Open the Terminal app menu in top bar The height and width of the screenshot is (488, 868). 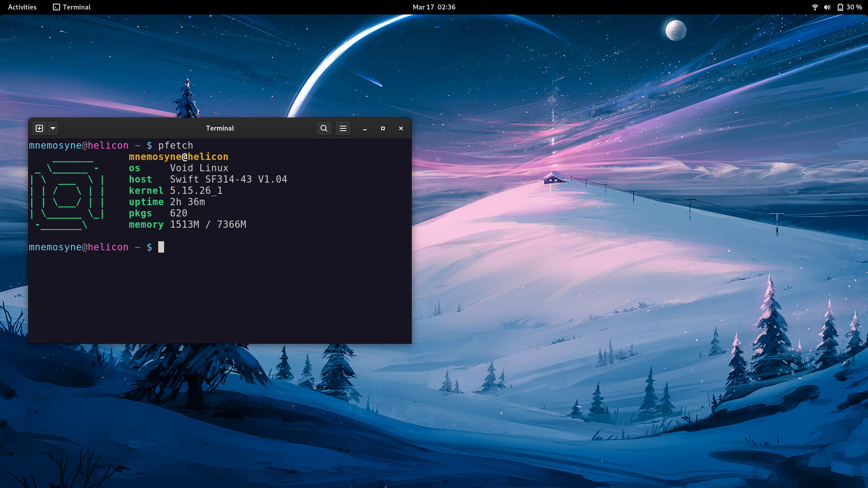point(72,7)
